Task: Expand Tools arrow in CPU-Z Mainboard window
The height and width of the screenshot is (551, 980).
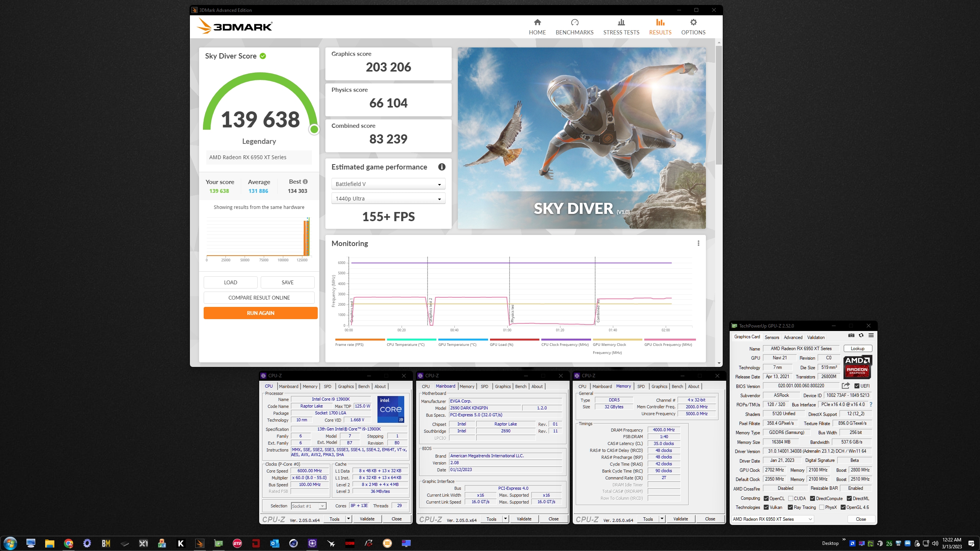Action: [505, 519]
